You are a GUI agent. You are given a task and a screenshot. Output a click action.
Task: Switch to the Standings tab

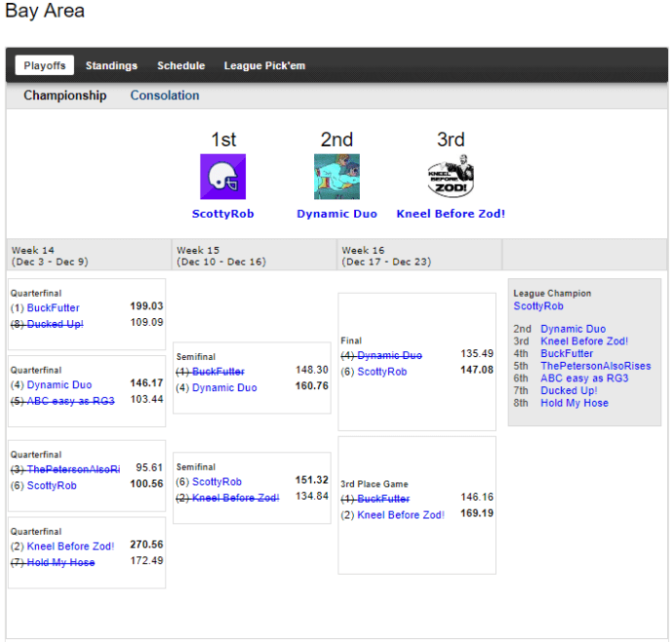point(111,65)
